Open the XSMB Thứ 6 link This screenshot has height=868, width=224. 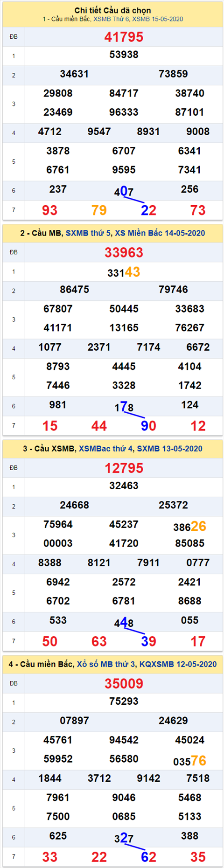[x=111, y=19]
